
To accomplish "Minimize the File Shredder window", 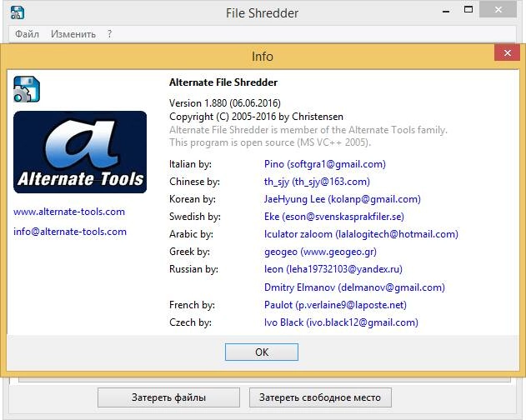I will pyautogui.click(x=446, y=11).
